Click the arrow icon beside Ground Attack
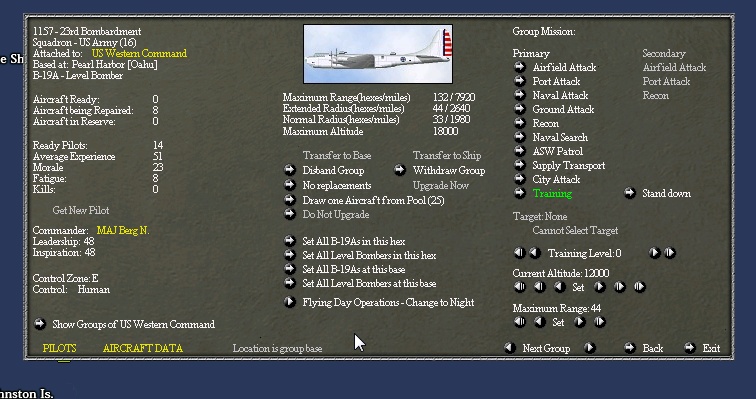756x399 pixels. (x=519, y=109)
